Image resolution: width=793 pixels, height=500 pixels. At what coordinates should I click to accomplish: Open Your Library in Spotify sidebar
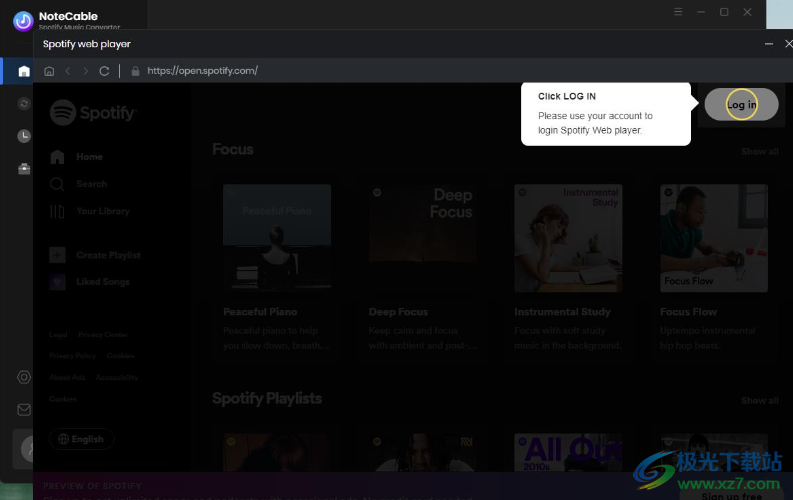click(103, 211)
